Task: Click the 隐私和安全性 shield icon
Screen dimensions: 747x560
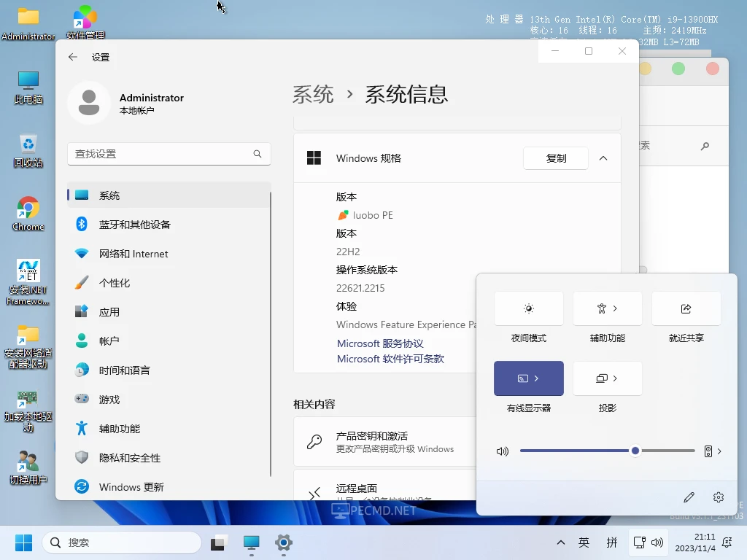Action: [x=82, y=458]
